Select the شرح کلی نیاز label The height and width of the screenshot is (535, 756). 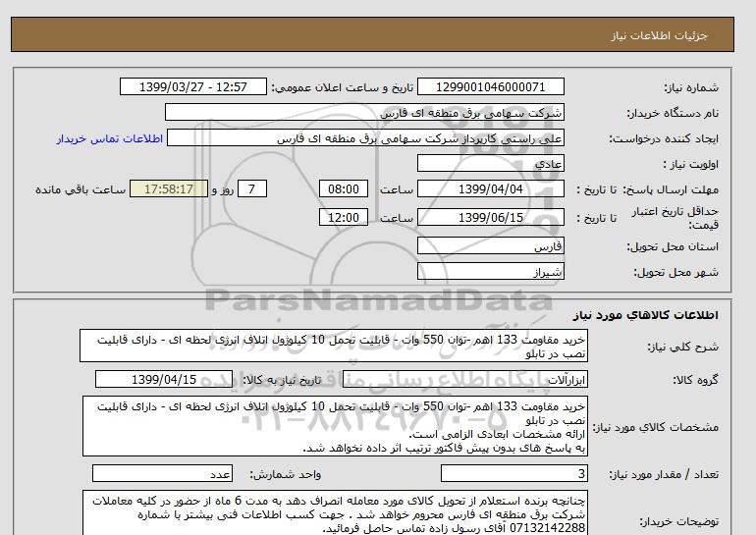tap(682, 348)
